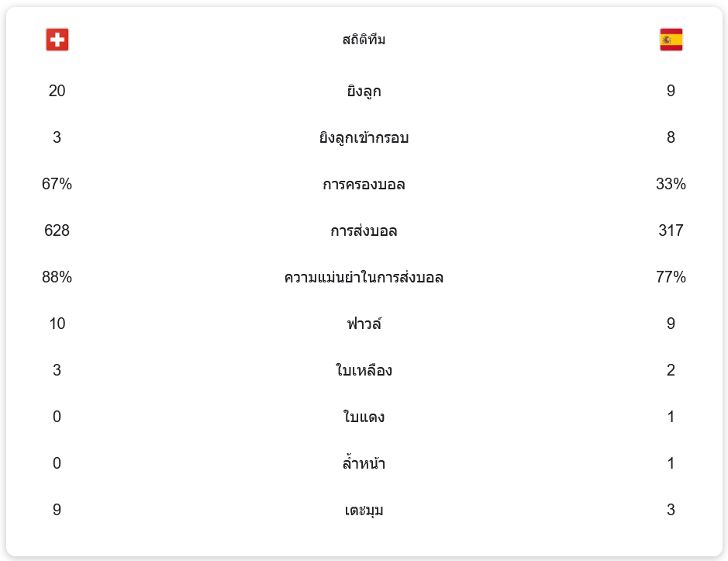Viewport: 728px width, 561px height.
Task: Select the ใบเหลือง yellow cards label
Action: (x=364, y=371)
